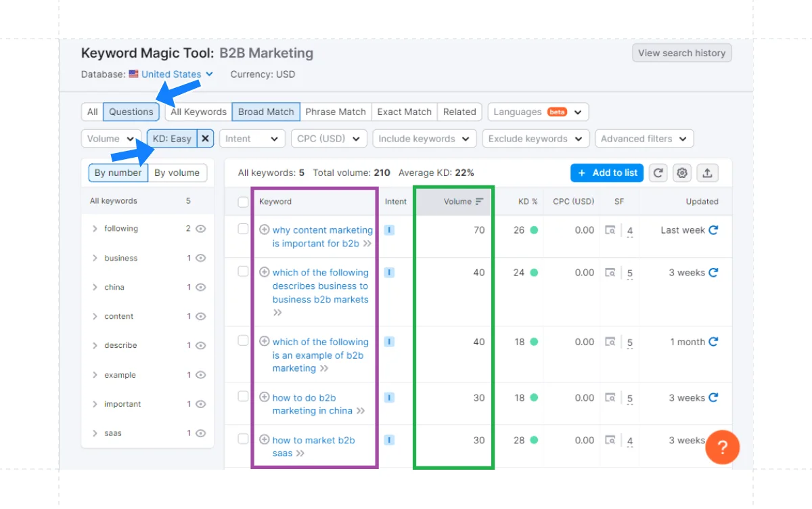Viewport: 812px width, 509px height.
Task: Remove the KD: Easy filter with its X
Action: (x=204, y=138)
